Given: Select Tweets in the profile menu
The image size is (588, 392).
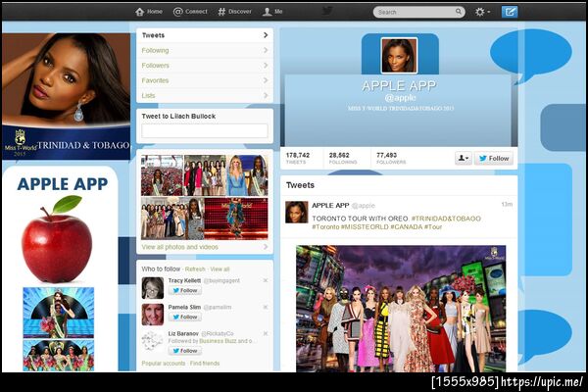Looking at the screenshot, I should pos(205,35).
